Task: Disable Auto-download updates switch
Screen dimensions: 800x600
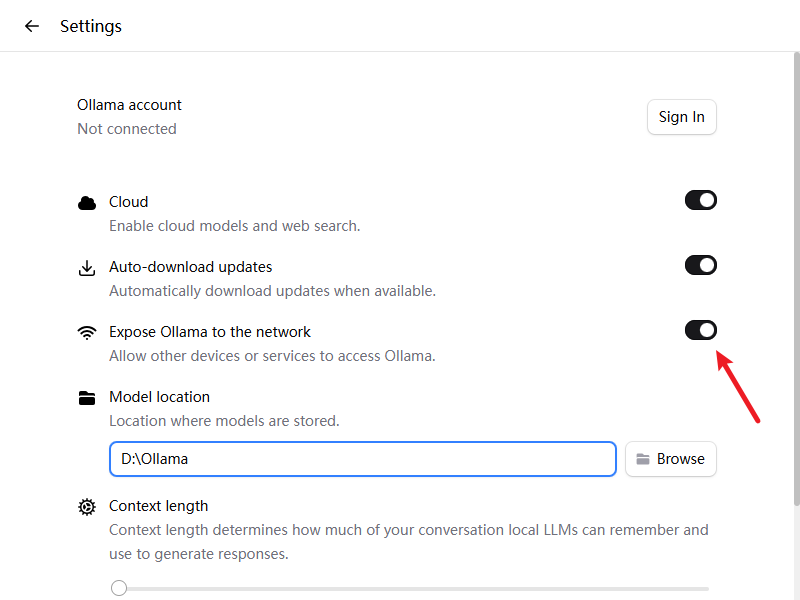Action: pyautogui.click(x=701, y=265)
